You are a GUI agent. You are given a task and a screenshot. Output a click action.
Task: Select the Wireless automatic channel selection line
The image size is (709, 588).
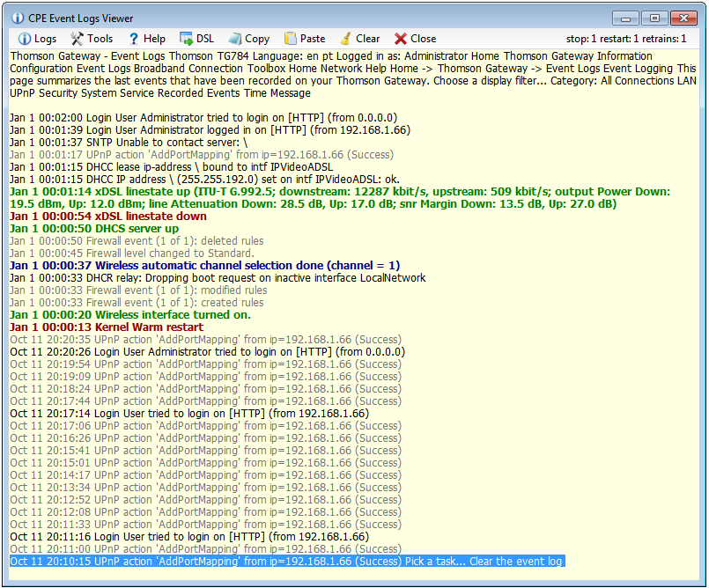coord(204,266)
